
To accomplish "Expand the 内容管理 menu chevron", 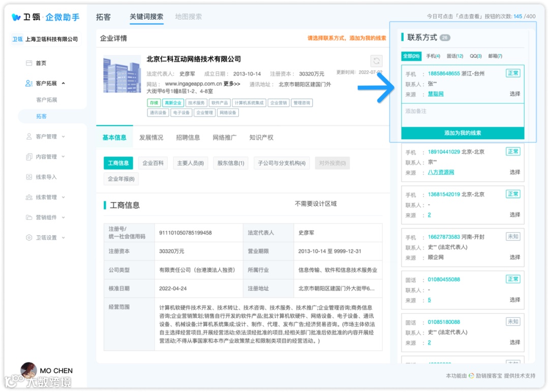I will pyautogui.click(x=64, y=157).
